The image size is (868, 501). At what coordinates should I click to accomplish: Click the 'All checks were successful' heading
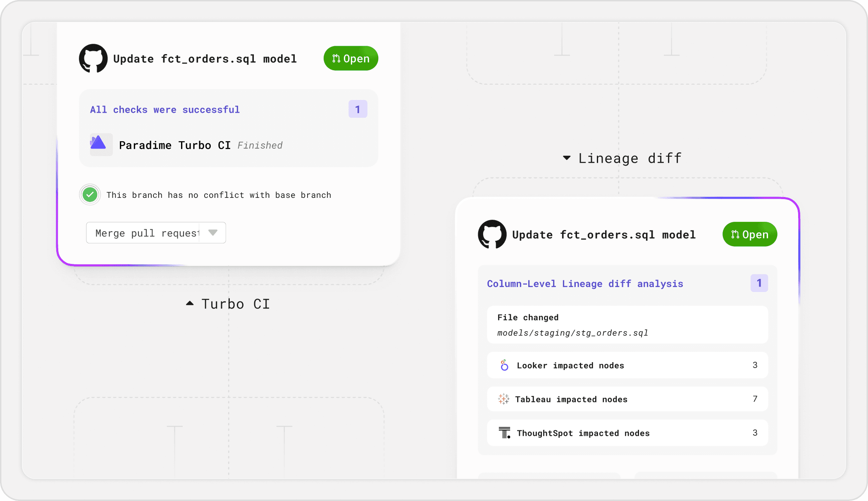coord(165,109)
